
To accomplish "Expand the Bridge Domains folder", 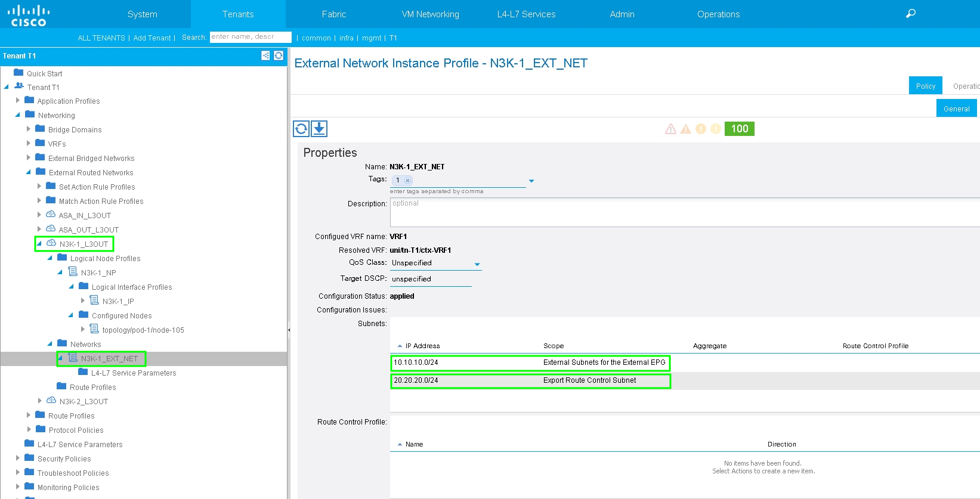I will (29, 129).
